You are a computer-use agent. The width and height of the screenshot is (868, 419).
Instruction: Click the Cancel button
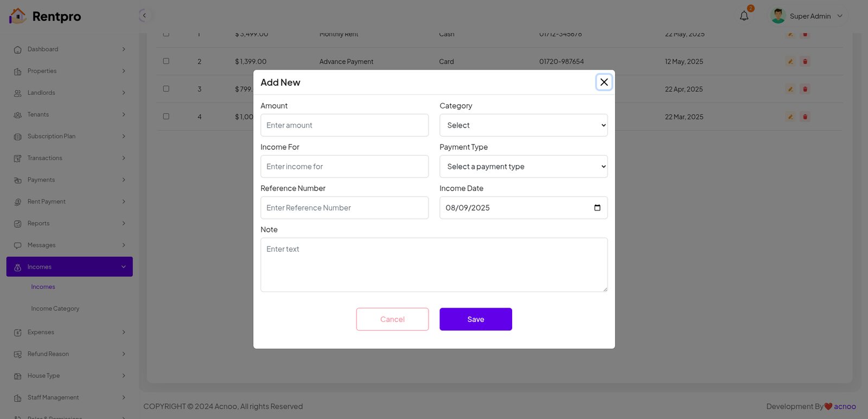pos(392,319)
